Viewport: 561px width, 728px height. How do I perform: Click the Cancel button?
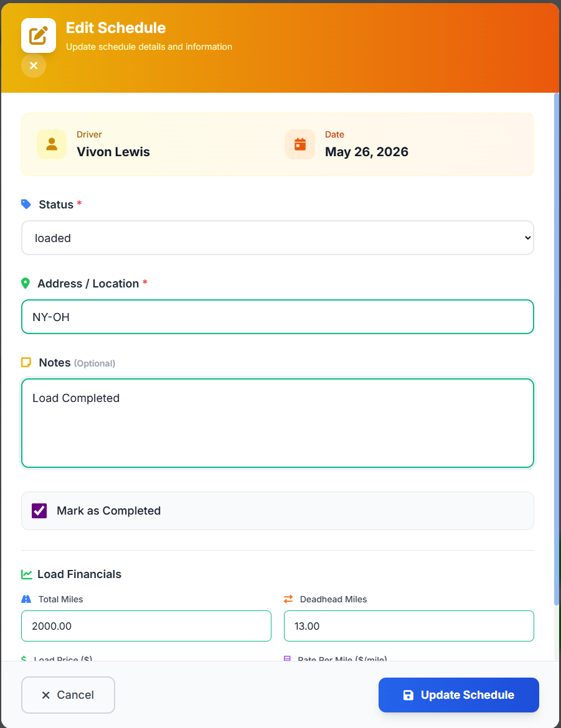point(68,695)
